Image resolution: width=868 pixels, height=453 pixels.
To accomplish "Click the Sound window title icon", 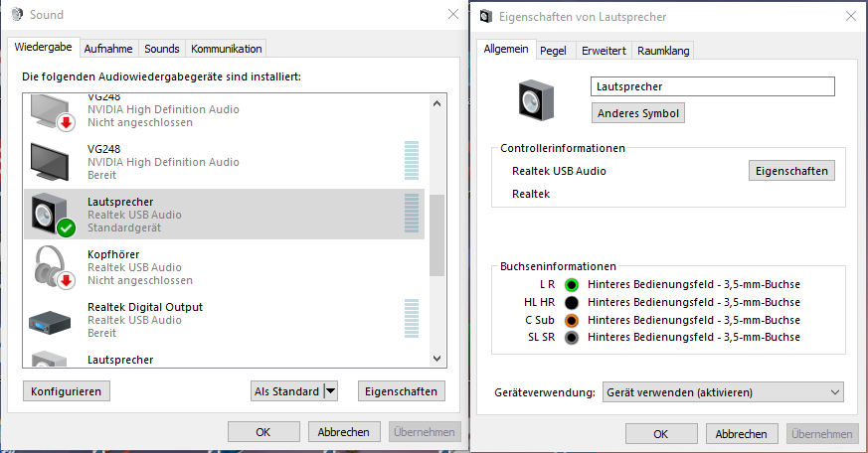I will [x=17, y=14].
